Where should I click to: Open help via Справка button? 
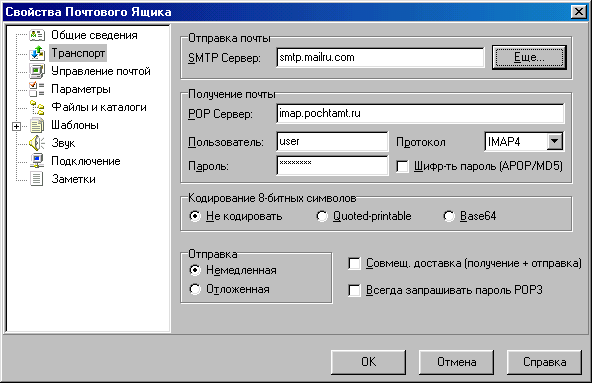click(544, 362)
